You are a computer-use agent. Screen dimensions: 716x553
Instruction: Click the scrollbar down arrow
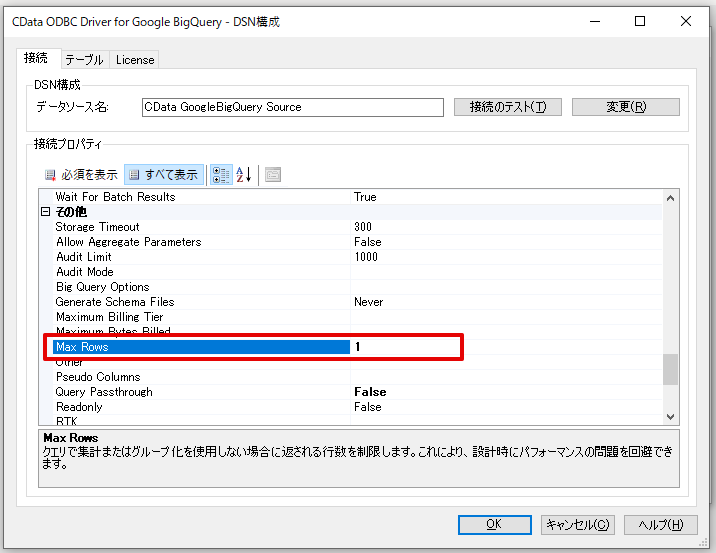coord(670,416)
